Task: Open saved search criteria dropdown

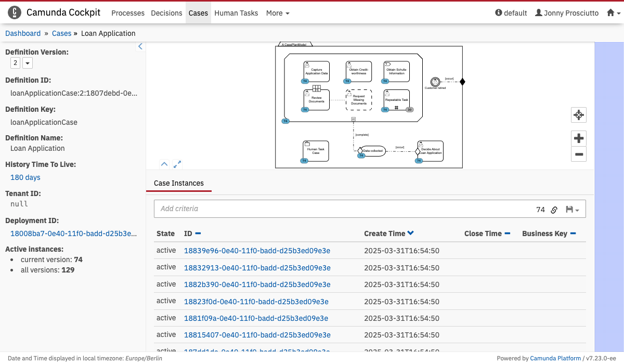Action: pos(573,210)
